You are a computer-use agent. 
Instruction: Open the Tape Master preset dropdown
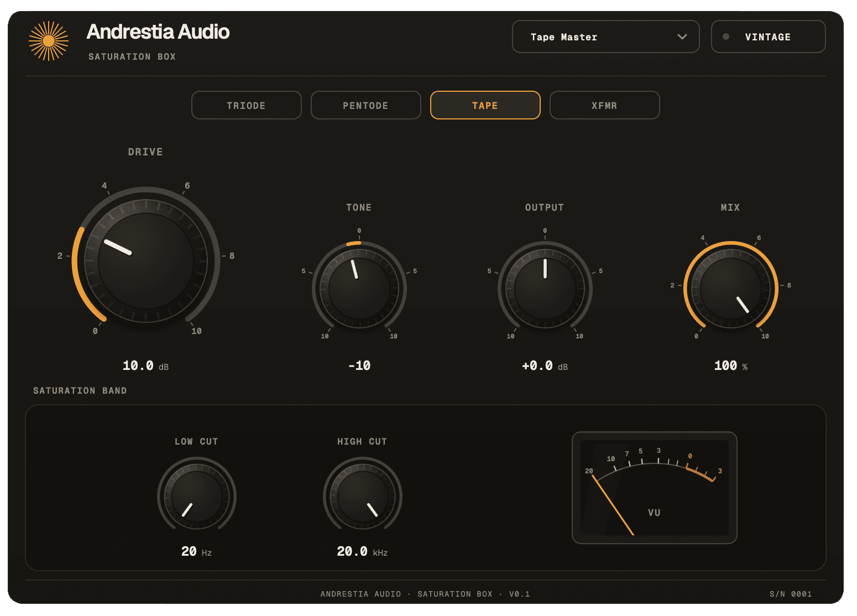point(605,36)
